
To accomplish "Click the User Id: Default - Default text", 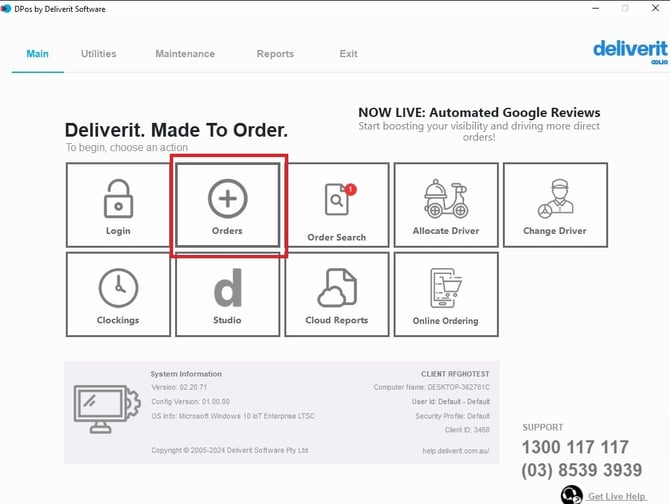I will (x=451, y=401).
